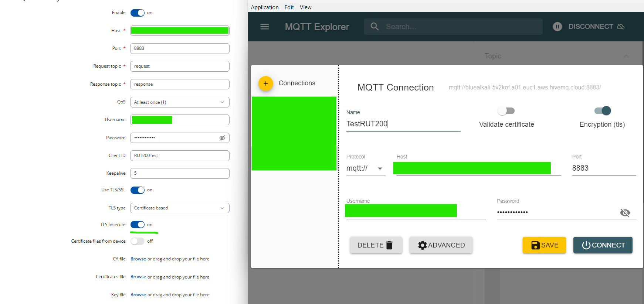Show router password using eye icon
This screenshot has height=304, width=644.
(222, 138)
